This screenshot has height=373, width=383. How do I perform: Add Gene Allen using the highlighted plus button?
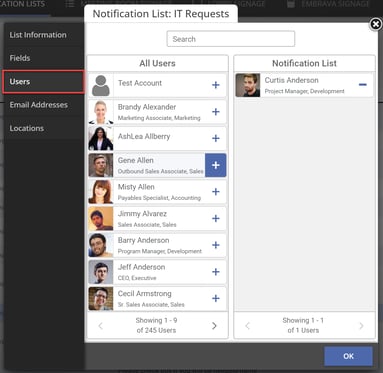coord(216,165)
